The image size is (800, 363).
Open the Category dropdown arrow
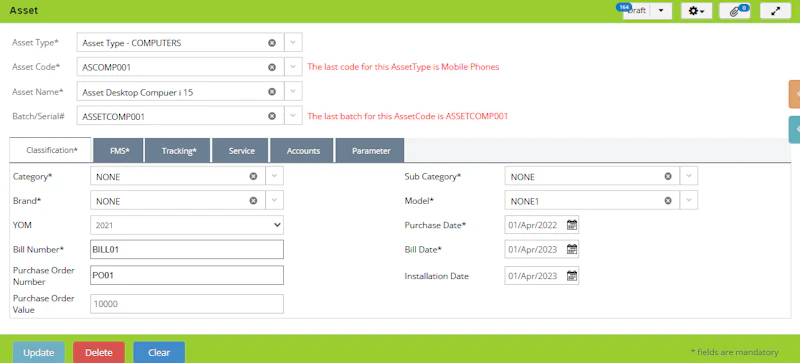274,176
